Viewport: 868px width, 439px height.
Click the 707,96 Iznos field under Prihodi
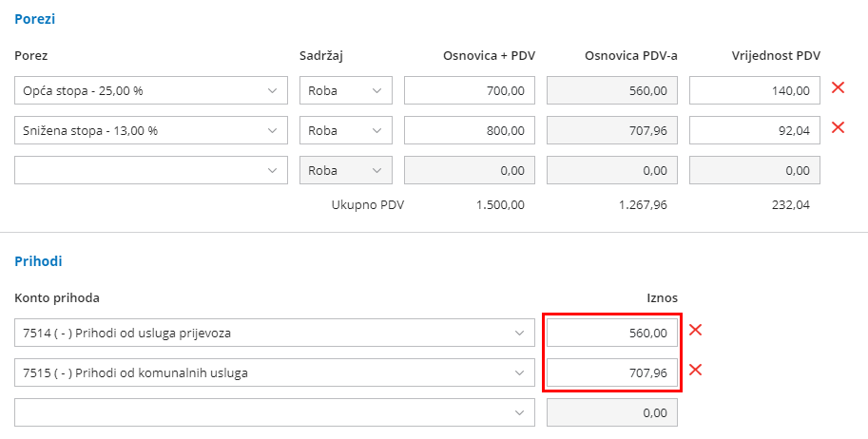[612, 372]
